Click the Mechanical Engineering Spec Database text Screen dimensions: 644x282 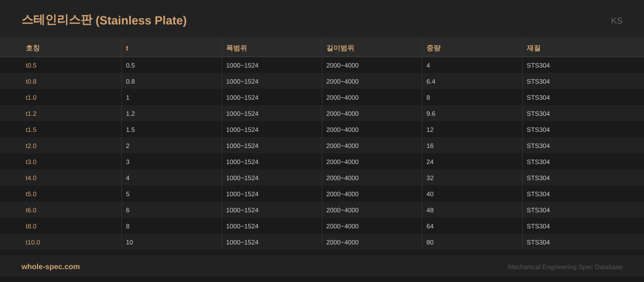coord(565,267)
